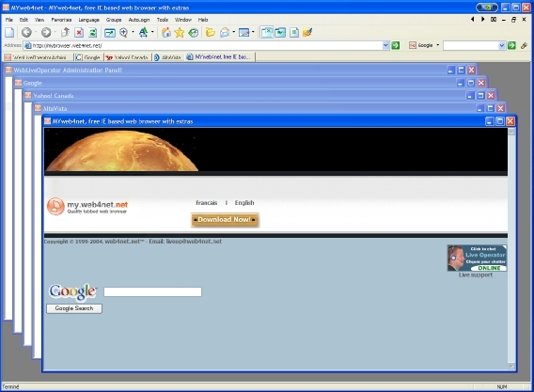Open the Back button history dropdown arrow
Screen dimensions: 534x392
point(36,32)
